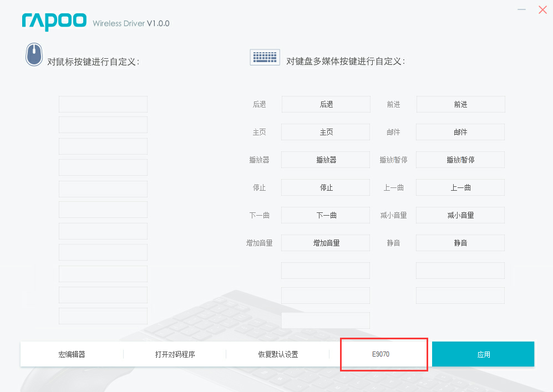Click 打开对码程序 pairing program button
553x392 pixels.
pyautogui.click(x=175, y=354)
